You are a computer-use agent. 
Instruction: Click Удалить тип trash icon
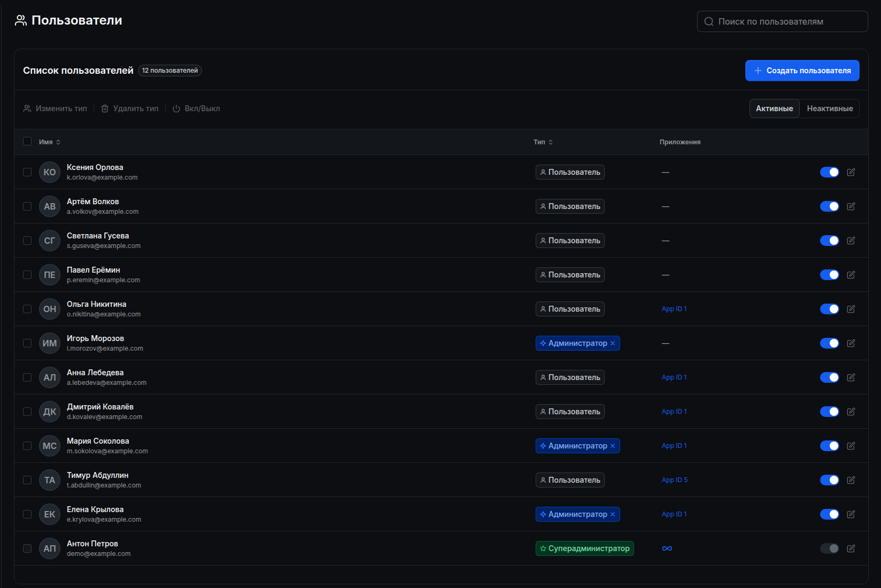pos(105,109)
